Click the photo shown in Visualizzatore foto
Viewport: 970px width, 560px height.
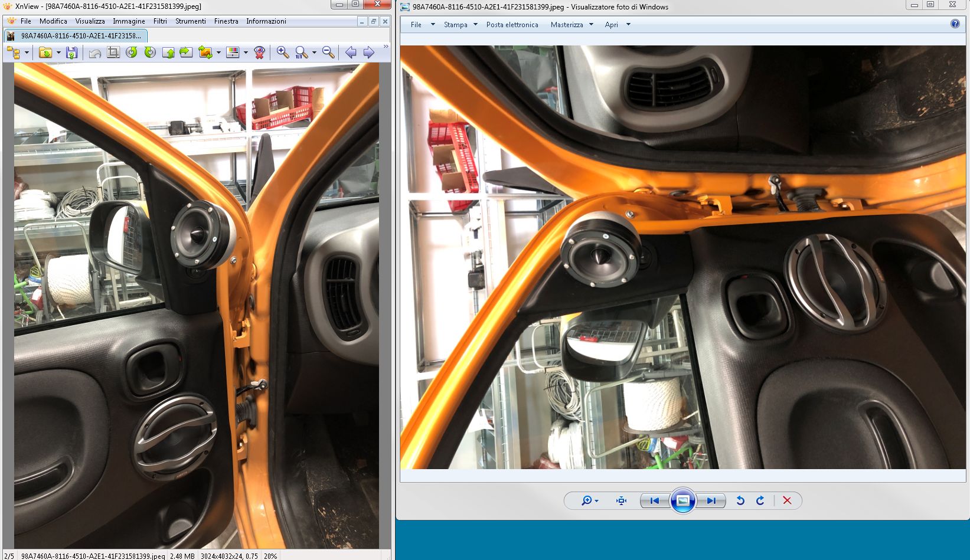click(x=683, y=257)
